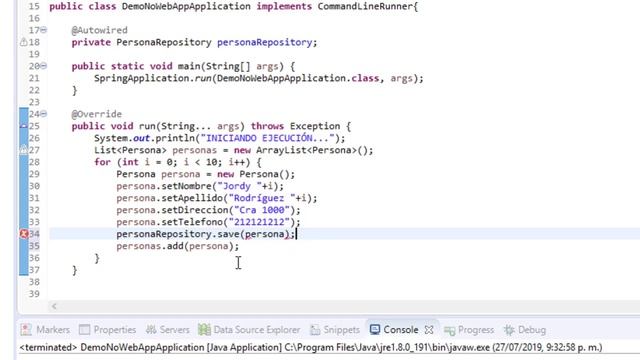Viewport: 640px width, 360px height.
Task: Open the Data Source Explorer tab
Action: pyautogui.click(x=249, y=330)
